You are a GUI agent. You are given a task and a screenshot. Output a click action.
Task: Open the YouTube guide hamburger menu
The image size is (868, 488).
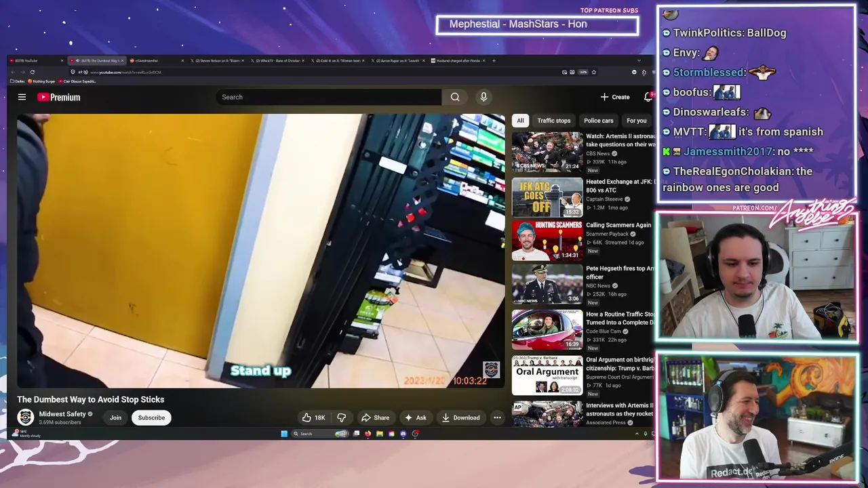pyautogui.click(x=22, y=97)
